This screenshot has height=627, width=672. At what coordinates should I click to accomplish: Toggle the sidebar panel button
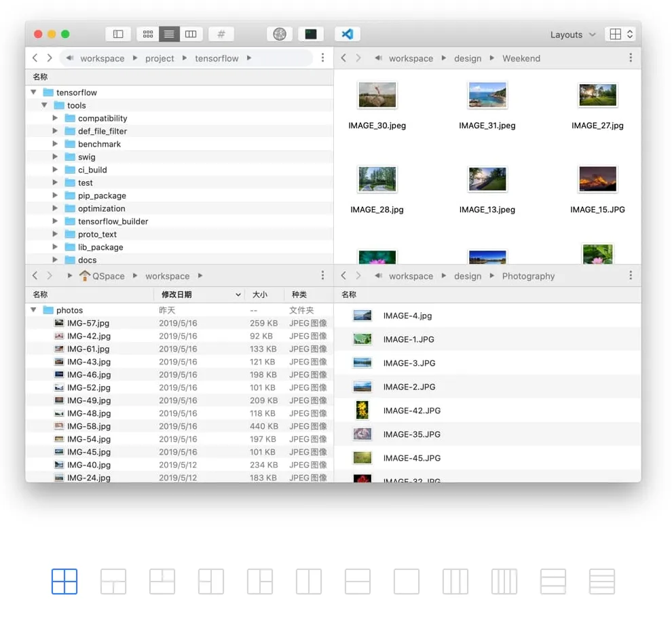pyautogui.click(x=118, y=35)
